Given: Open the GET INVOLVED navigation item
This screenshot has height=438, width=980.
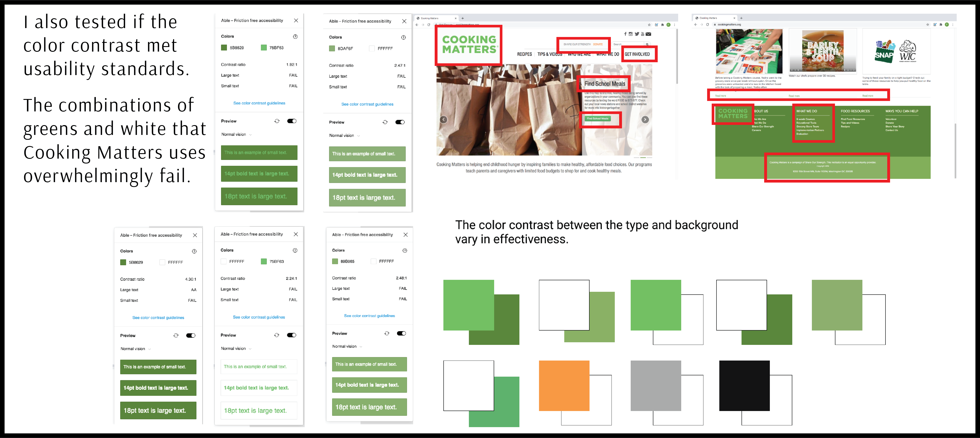Looking at the screenshot, I should pos(637,54).
